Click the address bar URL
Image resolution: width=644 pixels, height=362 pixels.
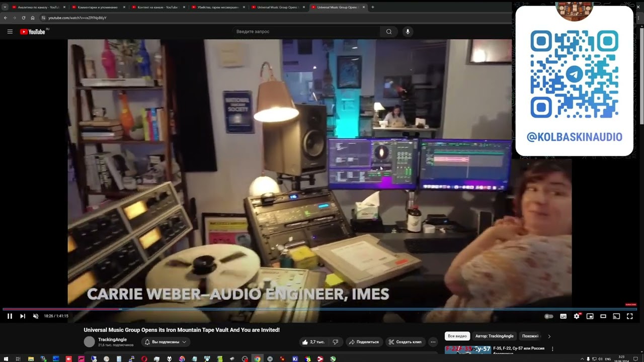pos(77,18)
